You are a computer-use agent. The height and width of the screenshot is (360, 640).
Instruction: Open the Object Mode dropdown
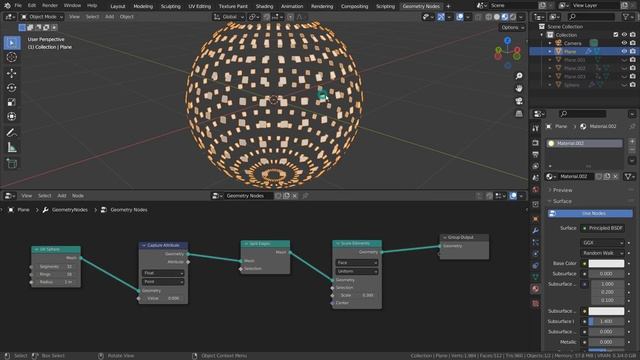(x=42, y=17)
